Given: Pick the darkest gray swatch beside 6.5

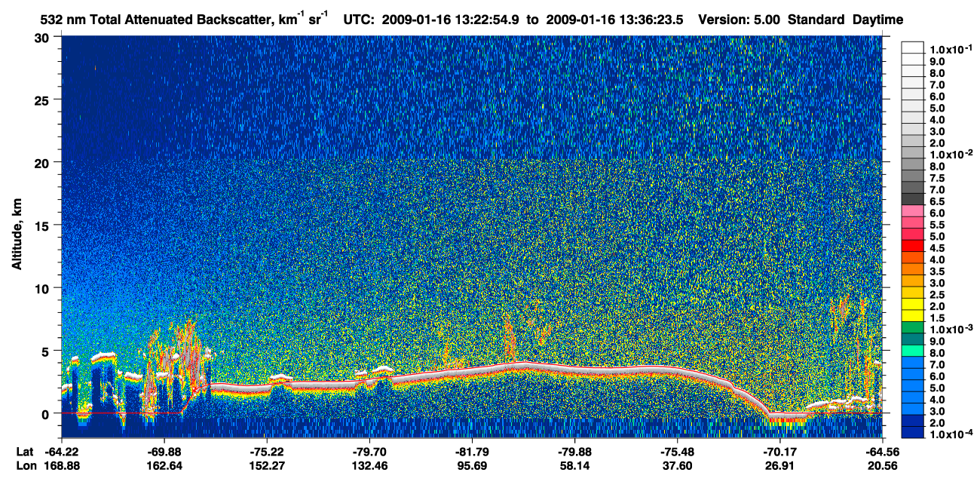Looking at the screenshot, I should (x=912, y=199).
